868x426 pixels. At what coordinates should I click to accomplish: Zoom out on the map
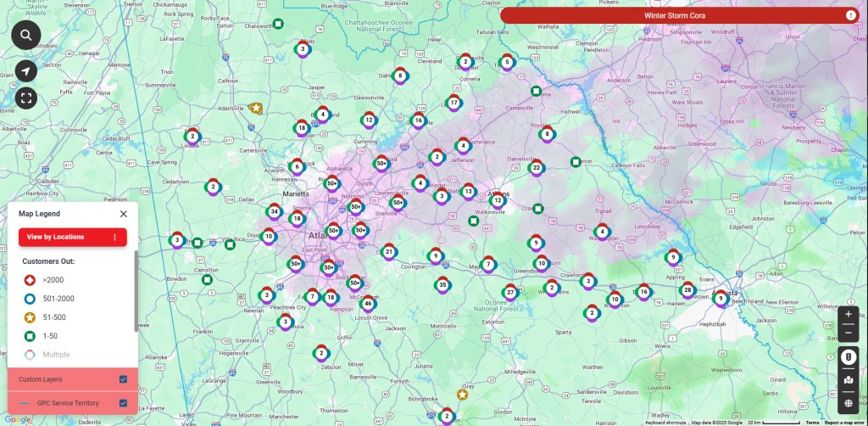point(848,334)
